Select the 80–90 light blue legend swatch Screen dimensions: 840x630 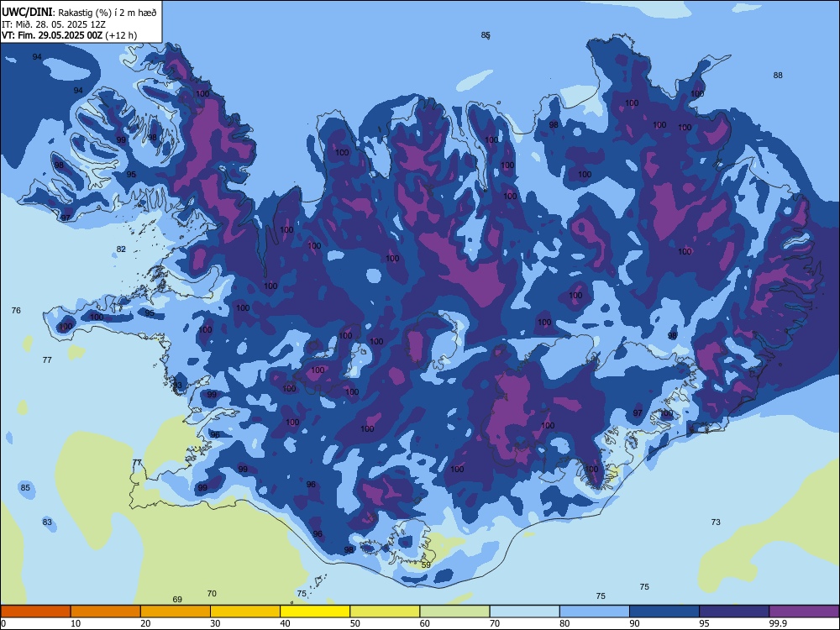595,612
